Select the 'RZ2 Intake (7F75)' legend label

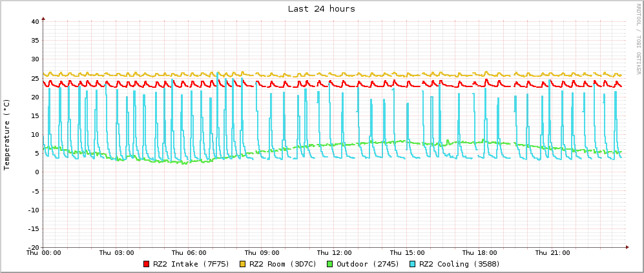(x=191, y=264)
